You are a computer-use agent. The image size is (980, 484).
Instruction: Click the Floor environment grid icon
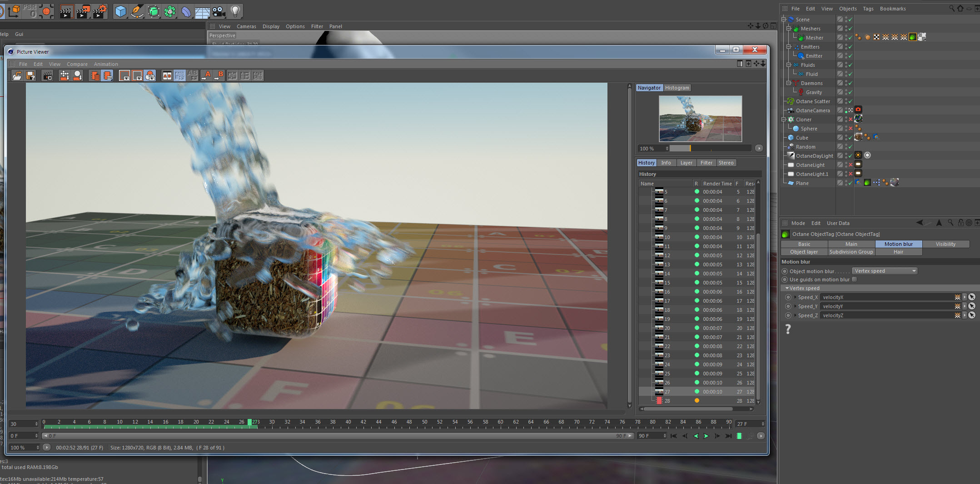[202, 11]
